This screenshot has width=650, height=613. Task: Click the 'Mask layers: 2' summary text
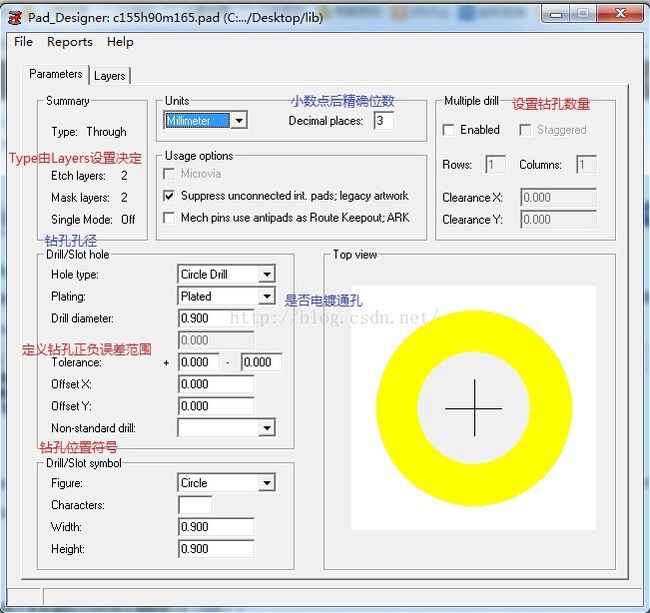(x=89, y=198)
